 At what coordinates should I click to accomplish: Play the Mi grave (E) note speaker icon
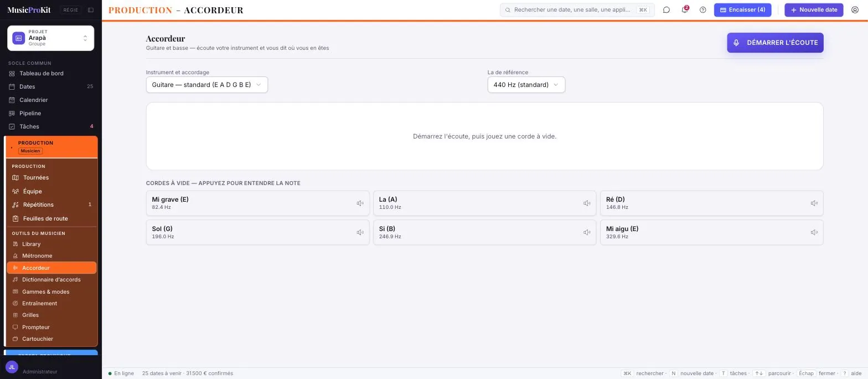[x=360, y=203]
